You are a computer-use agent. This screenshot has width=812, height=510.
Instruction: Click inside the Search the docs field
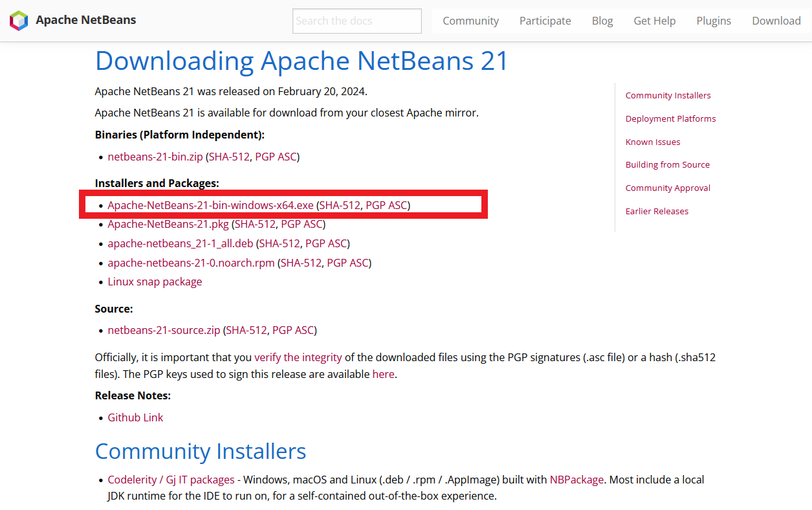(x=357, y=21)
